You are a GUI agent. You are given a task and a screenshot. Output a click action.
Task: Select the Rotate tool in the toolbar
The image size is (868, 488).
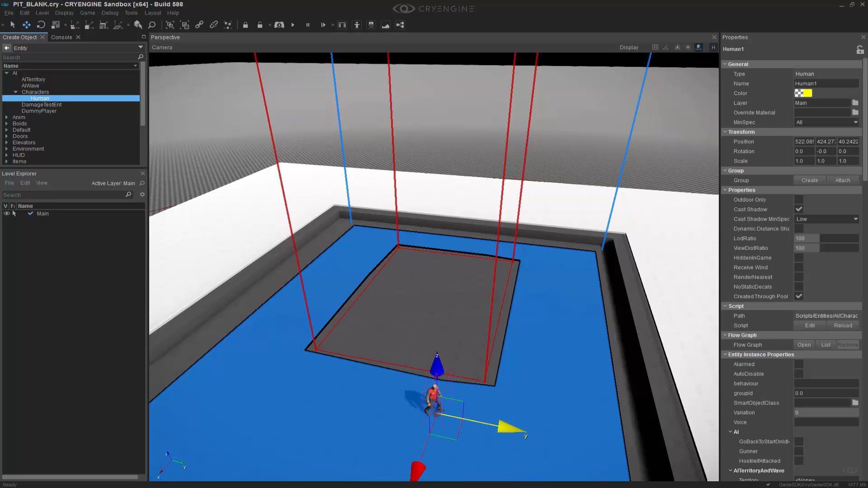click(41, 25)
